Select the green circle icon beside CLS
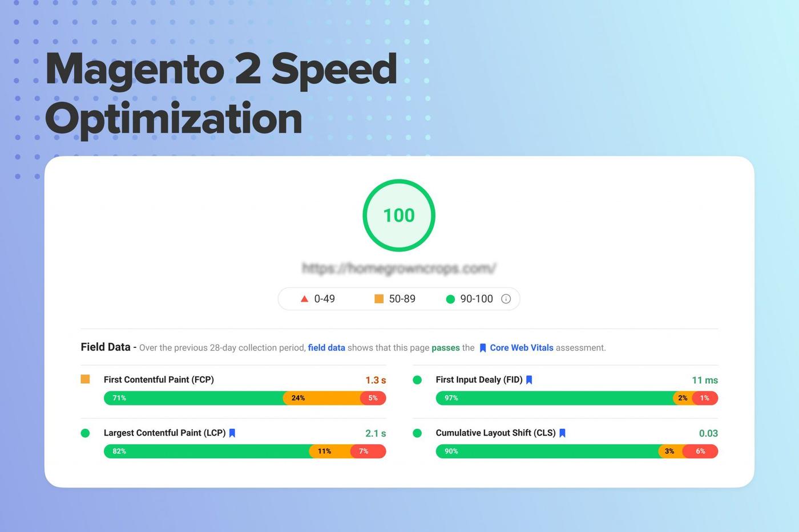Viewport: 799px width, 532px height. tap(417, 433)
